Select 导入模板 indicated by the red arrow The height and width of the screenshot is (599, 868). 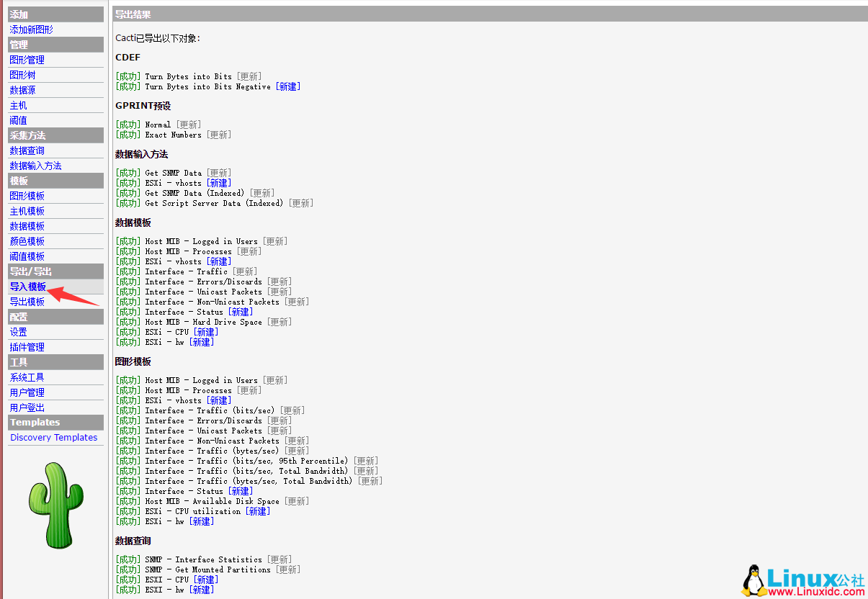coord(27,286)
